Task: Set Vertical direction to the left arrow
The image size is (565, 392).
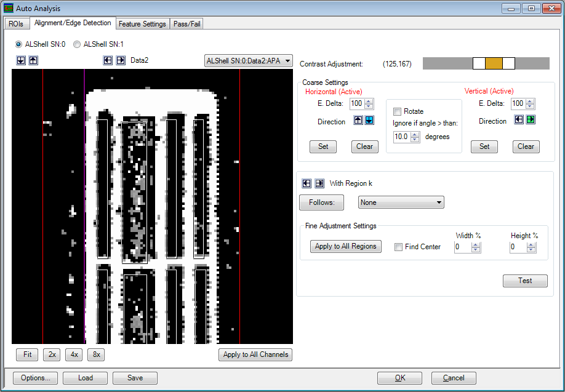Action: (519, 120)
